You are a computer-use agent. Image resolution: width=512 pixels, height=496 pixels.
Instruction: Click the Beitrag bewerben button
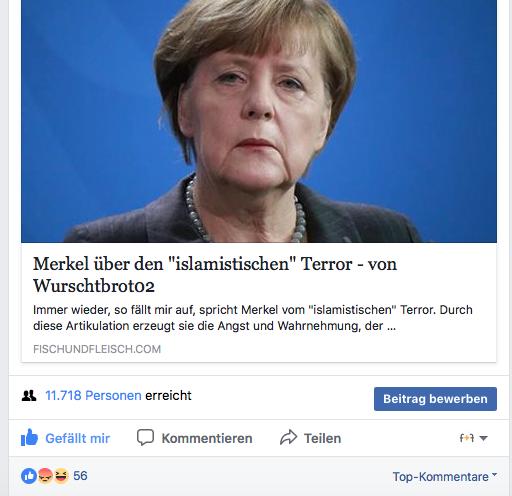[435, 399]
